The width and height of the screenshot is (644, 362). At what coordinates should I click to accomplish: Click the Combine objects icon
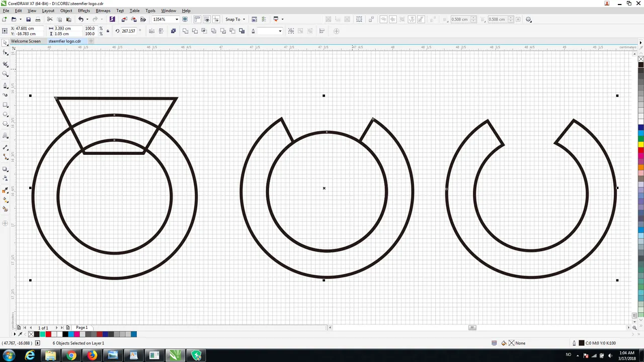point(173,31)
